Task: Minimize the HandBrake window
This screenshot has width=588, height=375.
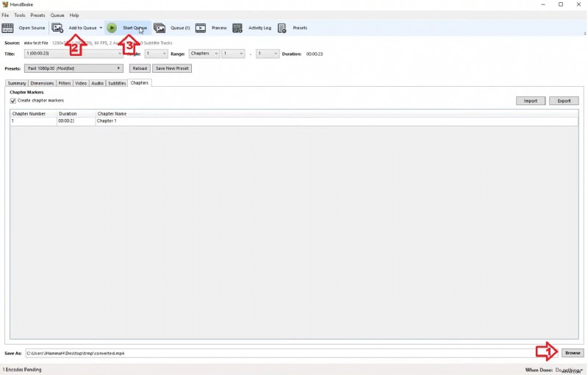Action: click(543, 4)
